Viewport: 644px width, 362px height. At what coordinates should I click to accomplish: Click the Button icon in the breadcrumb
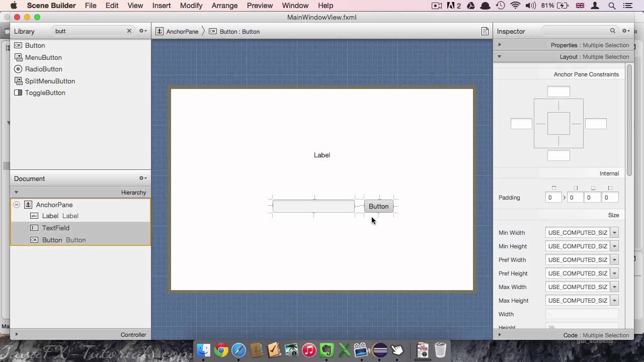click(x=213, y=31)
